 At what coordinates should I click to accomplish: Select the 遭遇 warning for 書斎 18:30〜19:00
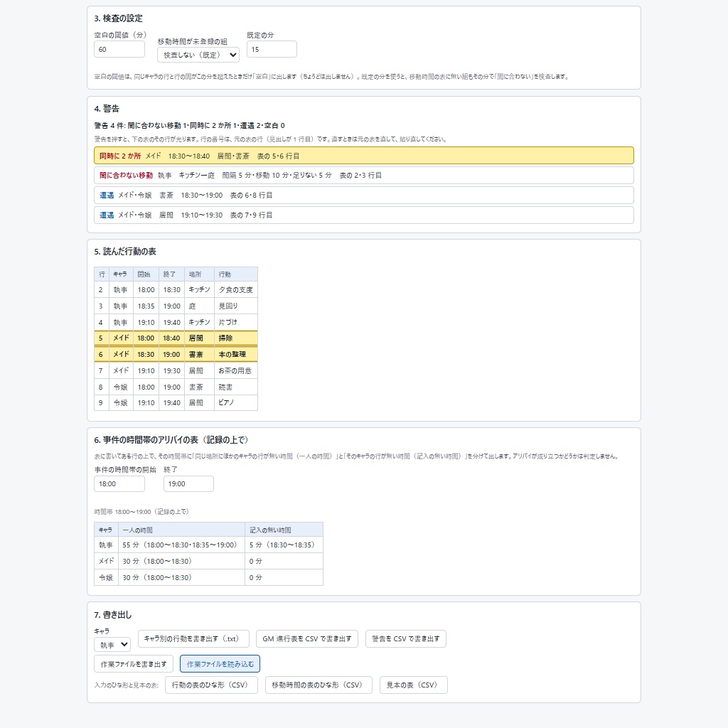pyautogui.click(x=363, y=196)
